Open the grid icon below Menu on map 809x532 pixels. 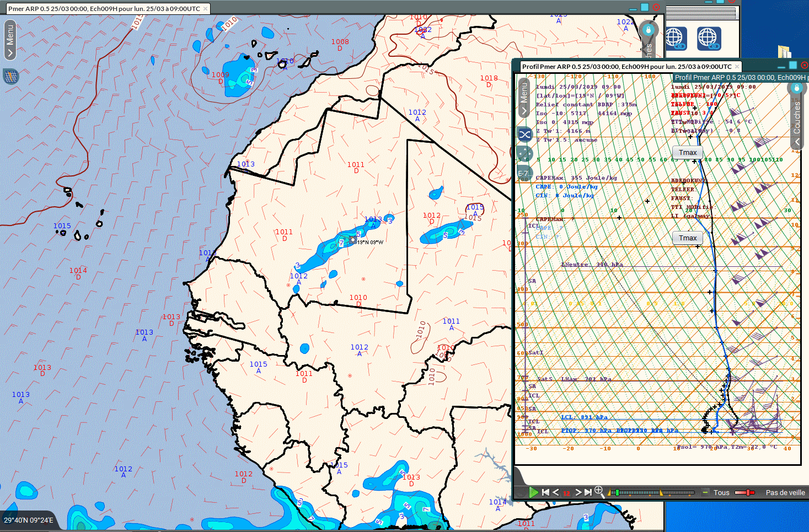click(10, 76)
